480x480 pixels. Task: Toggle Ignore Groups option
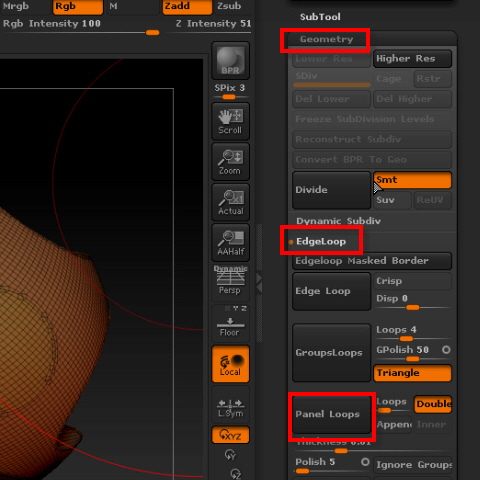[x=412, y=465]
